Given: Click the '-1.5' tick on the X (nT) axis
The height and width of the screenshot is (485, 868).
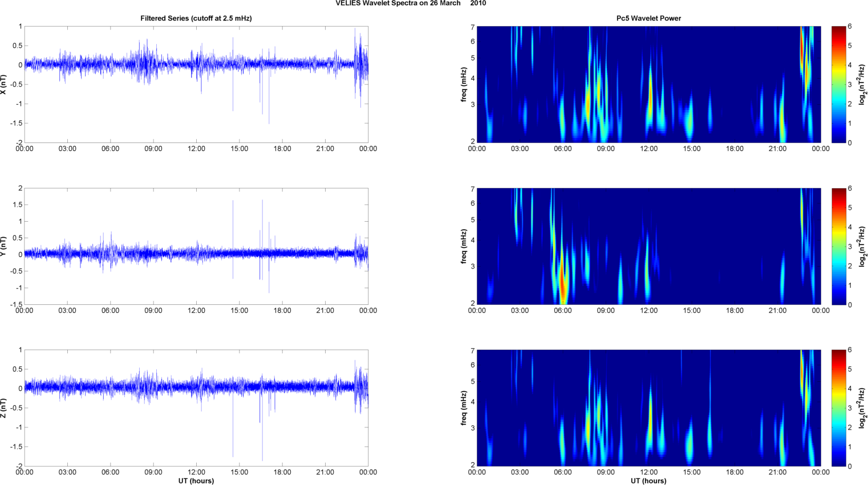Looking at the screenshot, I should coord(17,123).
